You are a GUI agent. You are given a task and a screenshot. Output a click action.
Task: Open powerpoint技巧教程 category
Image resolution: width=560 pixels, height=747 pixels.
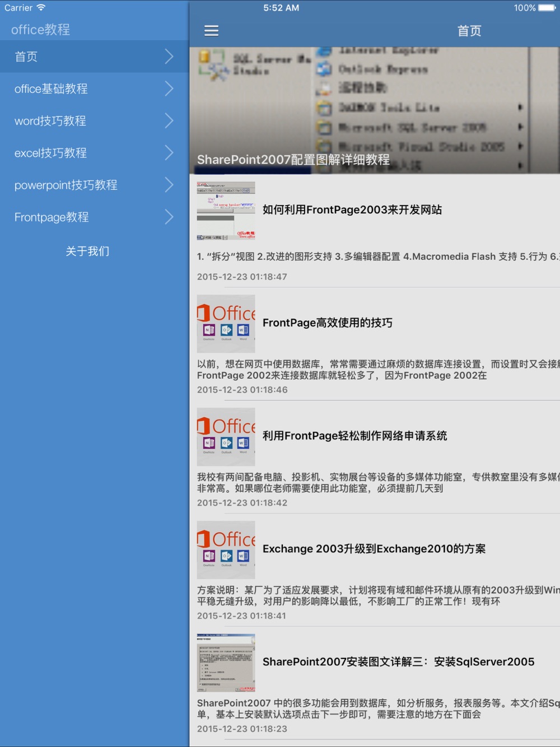pos(94,185)
